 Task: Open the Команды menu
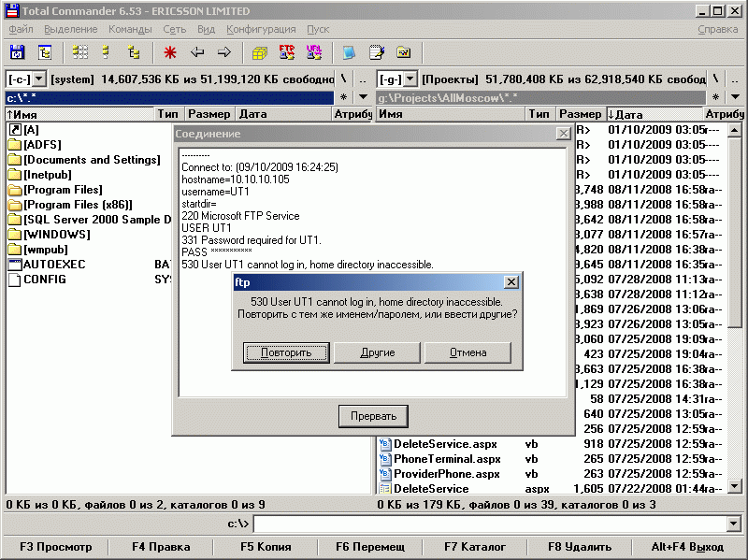point(130,29)
